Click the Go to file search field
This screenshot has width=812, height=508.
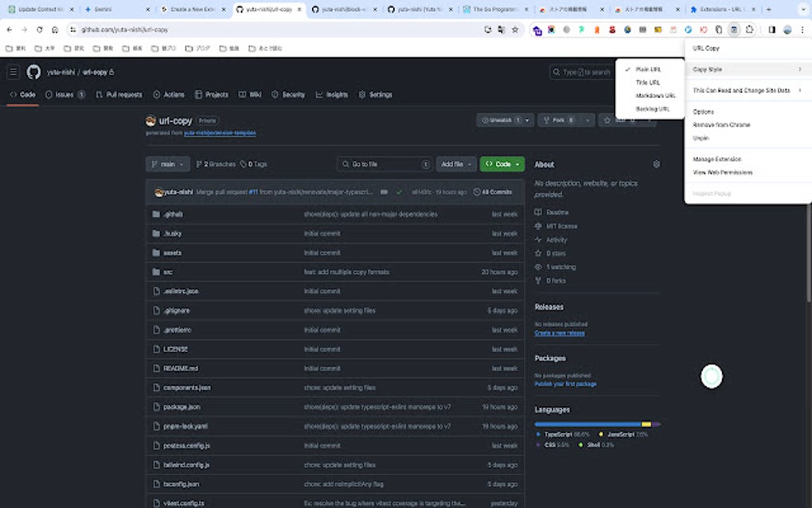(x=385, y=164)
